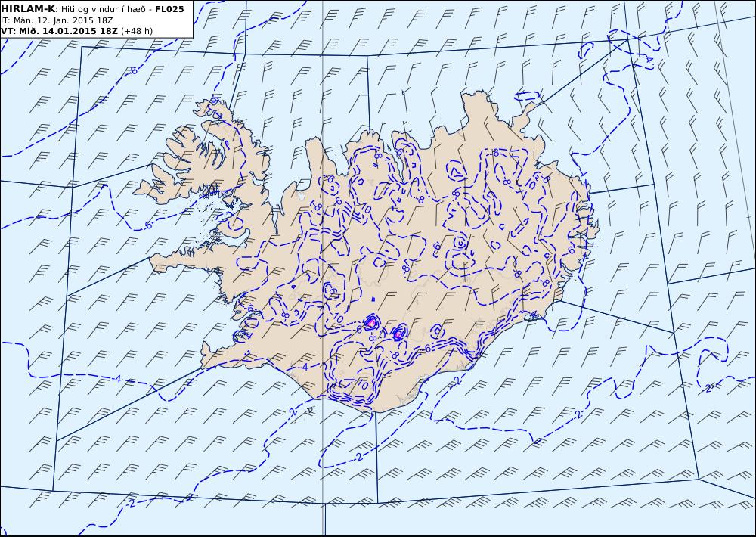Select the 'Hiti og vindur í hæð' label
Image resolution: width=756 pixels, height=537 pixels.
[103, 10]
